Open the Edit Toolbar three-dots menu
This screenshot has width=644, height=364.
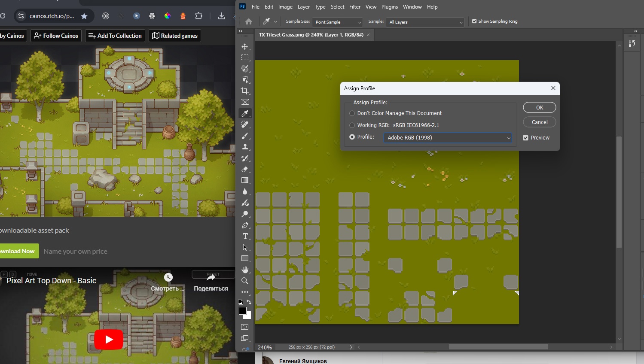[x=245, y=292]
